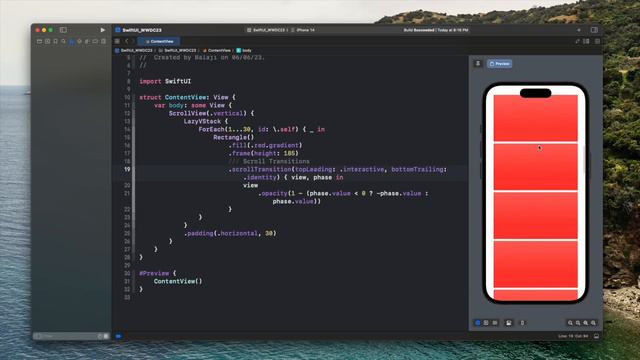The height and width of the screenshot is (360, 640).
Task: Open the Debug navigator icon
Action: point(87,41)
